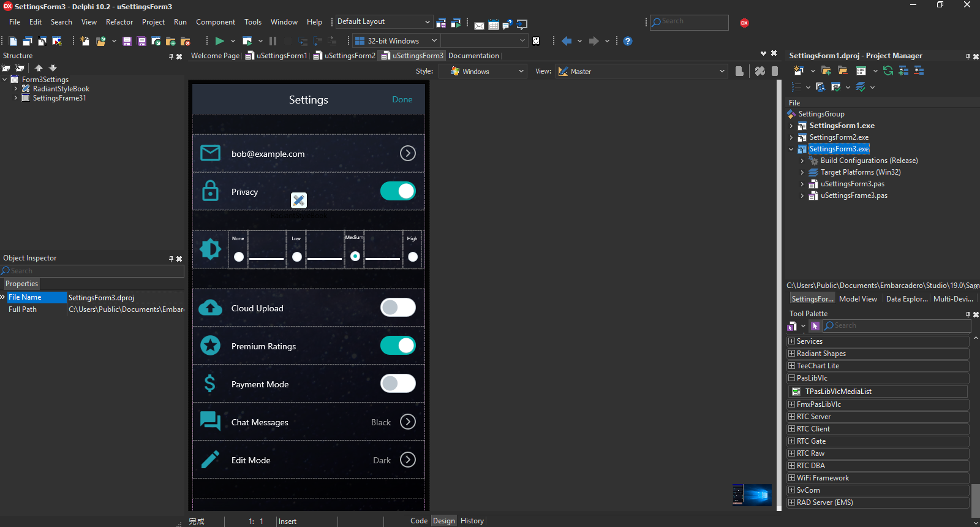Image resolution: width=980 pixels, height=527 pixels.
Task: Open the Project menu
Action: (153, 22)
